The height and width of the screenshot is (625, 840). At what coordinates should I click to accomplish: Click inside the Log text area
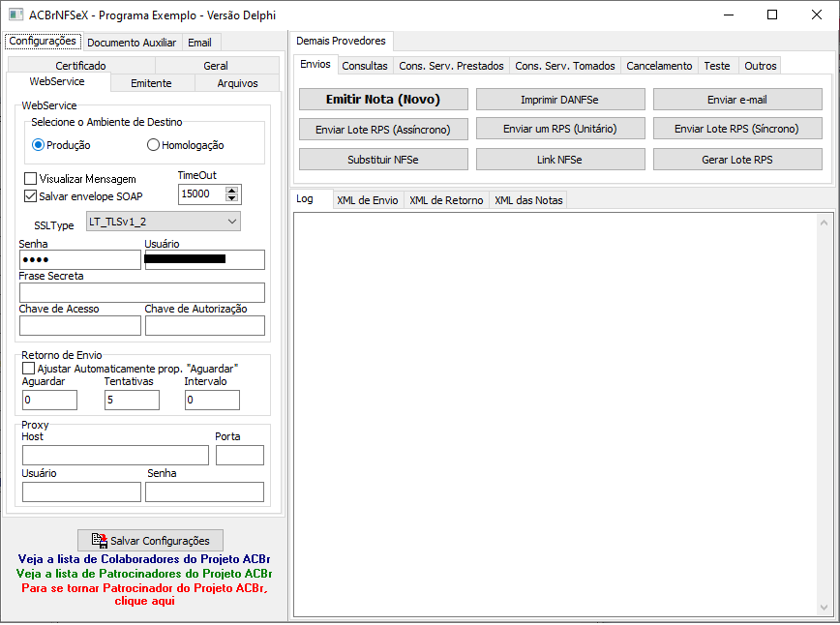click(555, 414)
